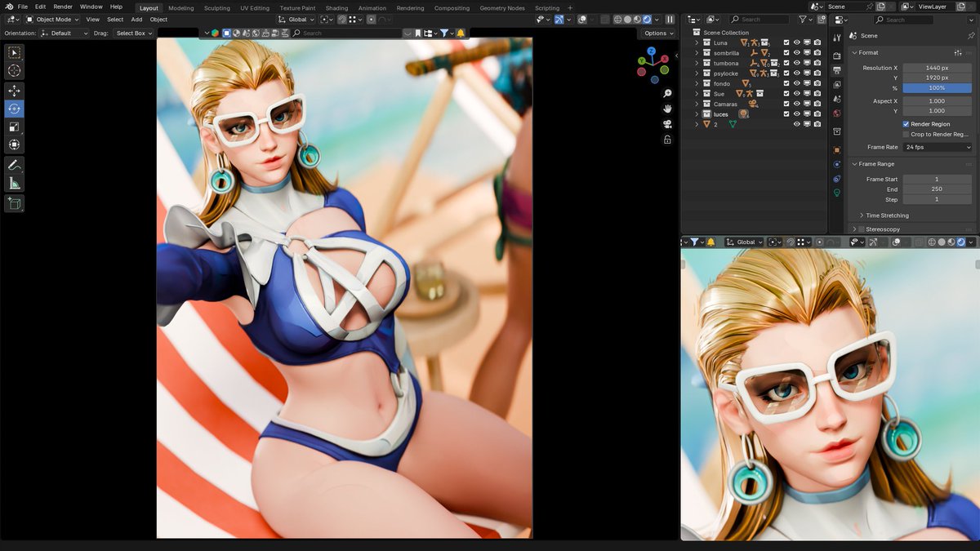This screenshot has width=980, height=551.
Task: Open the Object properties tab icon
Action: (x=837, y=150)
